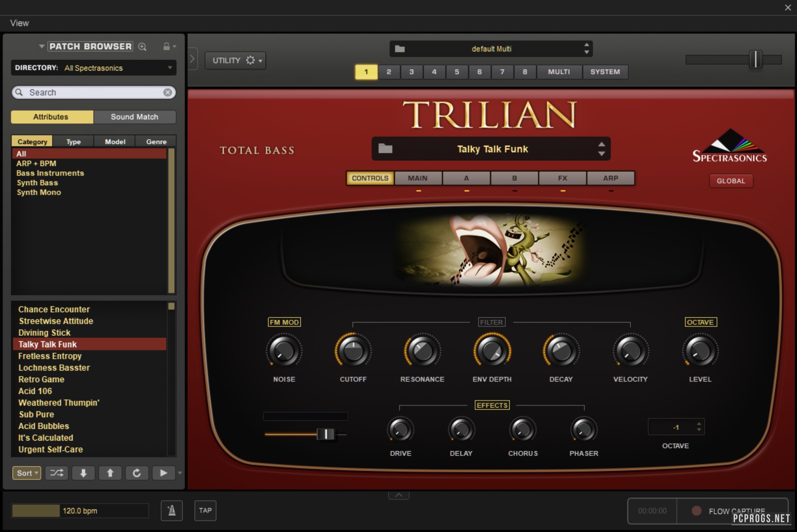Select part 1 button
The width and height of the screenshot is (797, 532).
366,72
